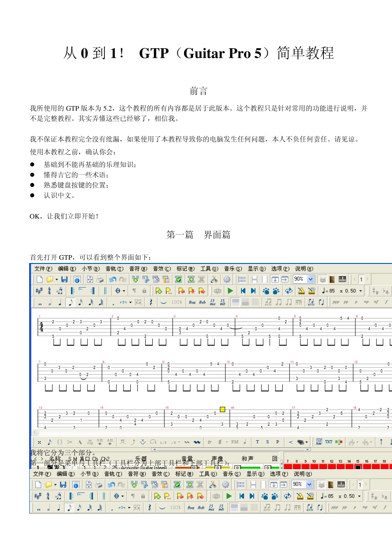
Task: Open x 0.50 speed dropdown, lower toolbar image
Action: pyautogui.click(x=359, y=496)
